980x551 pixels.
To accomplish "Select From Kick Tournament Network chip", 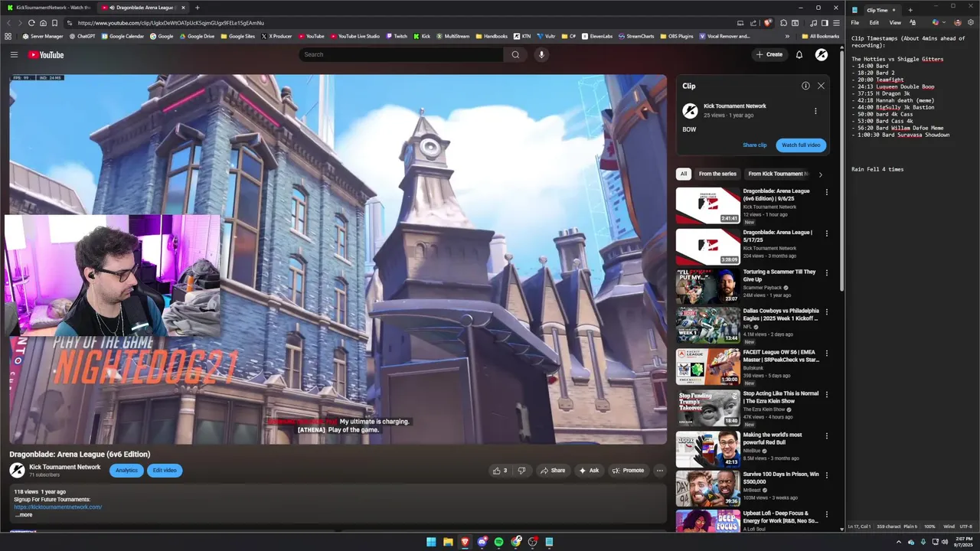I will [778, 174].
